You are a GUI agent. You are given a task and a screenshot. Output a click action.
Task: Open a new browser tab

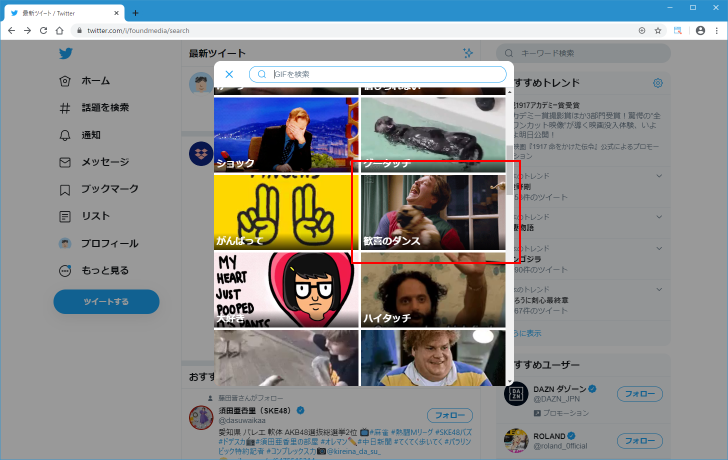[x=135, y=13]
